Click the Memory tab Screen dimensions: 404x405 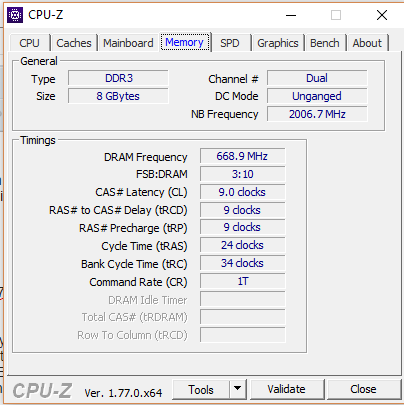(x=185, y=42)
